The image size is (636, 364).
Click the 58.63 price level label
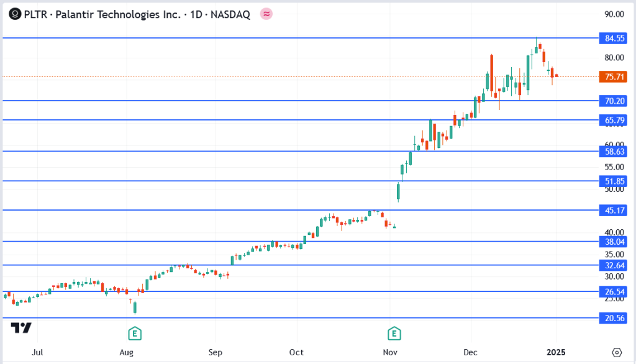coord(614,151)
